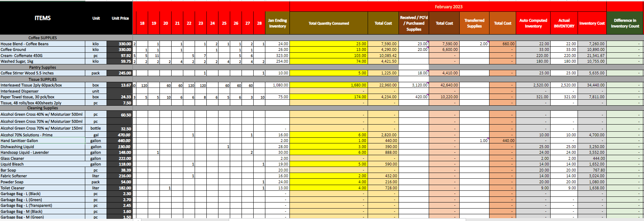
Task: Select the 323.00 Jan ending inventory cell
Action: (277, 56)
